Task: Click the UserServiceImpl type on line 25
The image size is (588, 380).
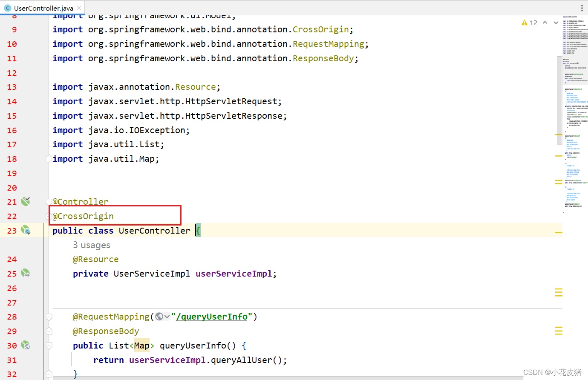Action: click(152, 274)
